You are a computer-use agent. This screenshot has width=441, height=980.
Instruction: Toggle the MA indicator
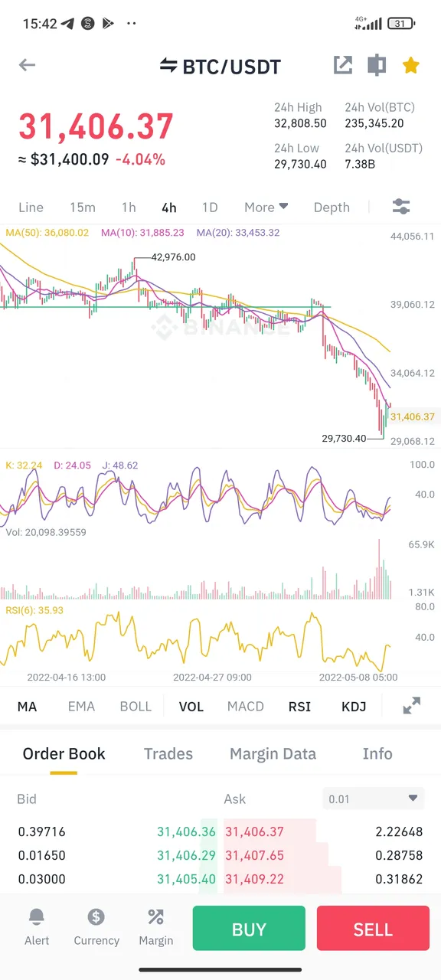pos(27,707)
